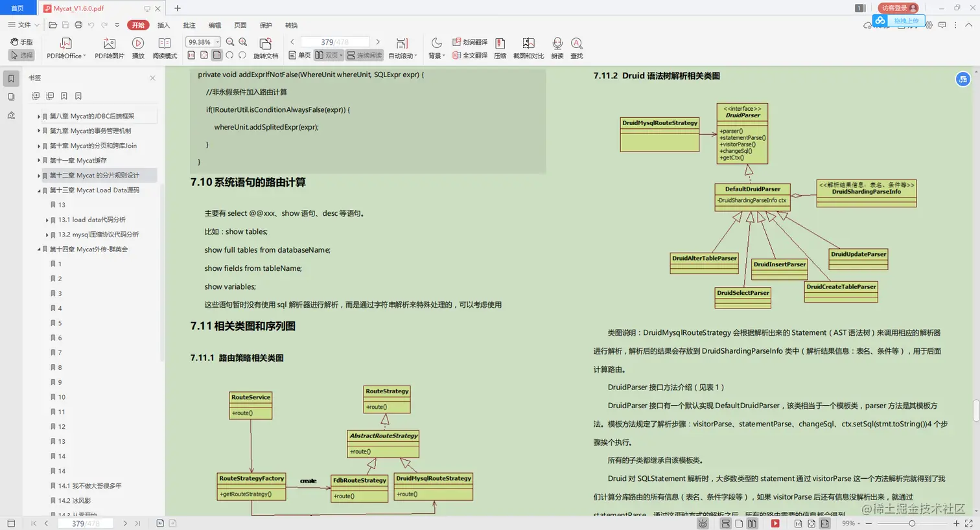Toggle continuous reading (连续阅读)
Viewport: 980px width, 530px height.
click(365, 55)
